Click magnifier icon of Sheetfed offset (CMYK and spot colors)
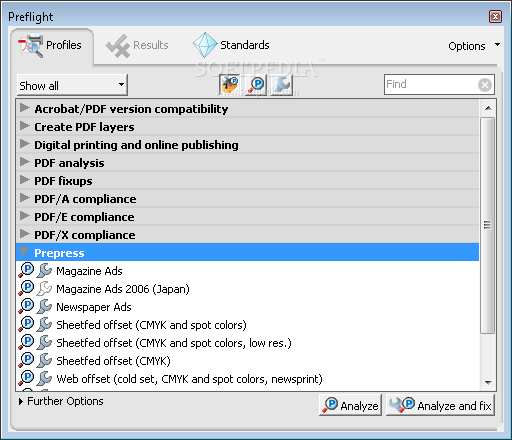 click(x=26, y=324)
